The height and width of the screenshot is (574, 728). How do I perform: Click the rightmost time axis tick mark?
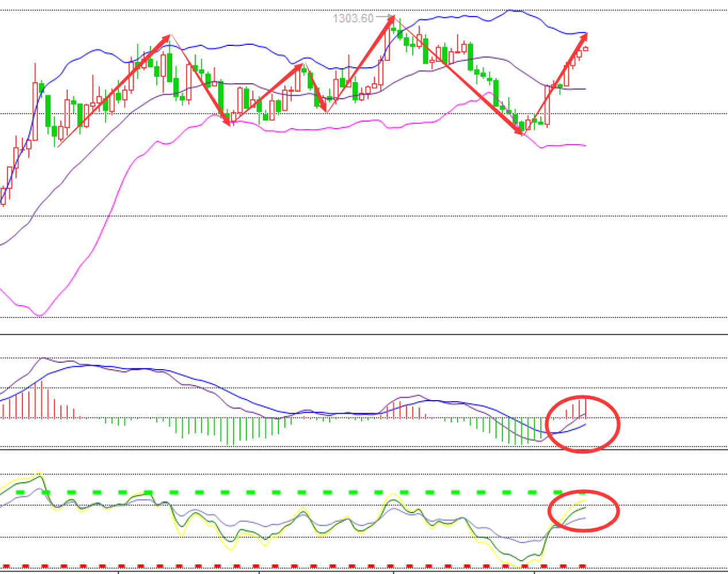click(535, 572)
